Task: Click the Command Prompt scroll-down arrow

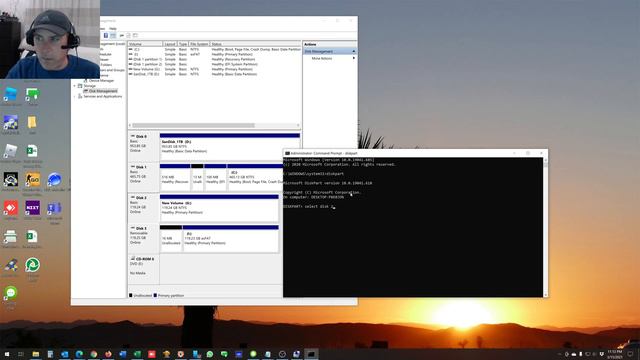Action: point(546,295)
